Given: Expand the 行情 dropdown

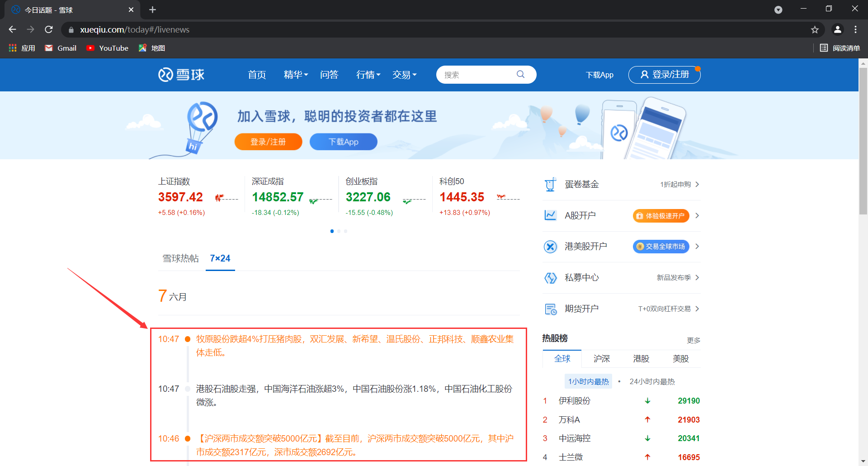Looking at the screenshot, I should coord(368,75).
